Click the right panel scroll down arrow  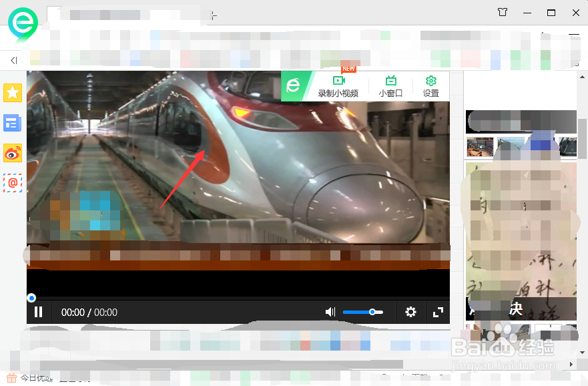(582, 353)
